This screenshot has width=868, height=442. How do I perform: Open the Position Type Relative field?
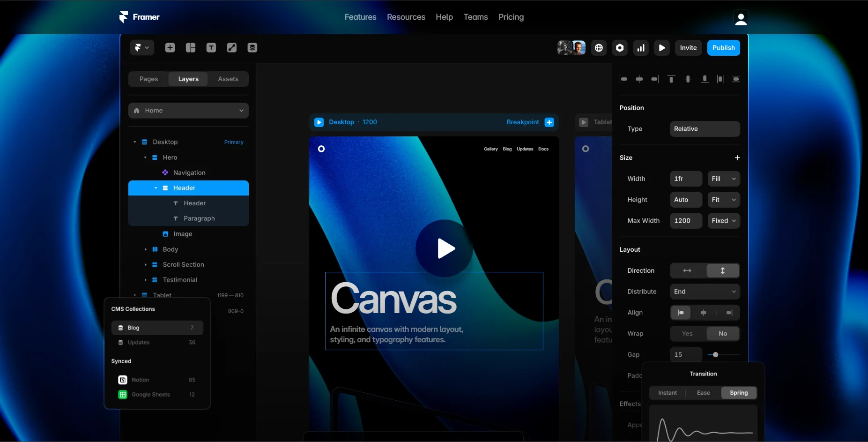pos(705,129)
